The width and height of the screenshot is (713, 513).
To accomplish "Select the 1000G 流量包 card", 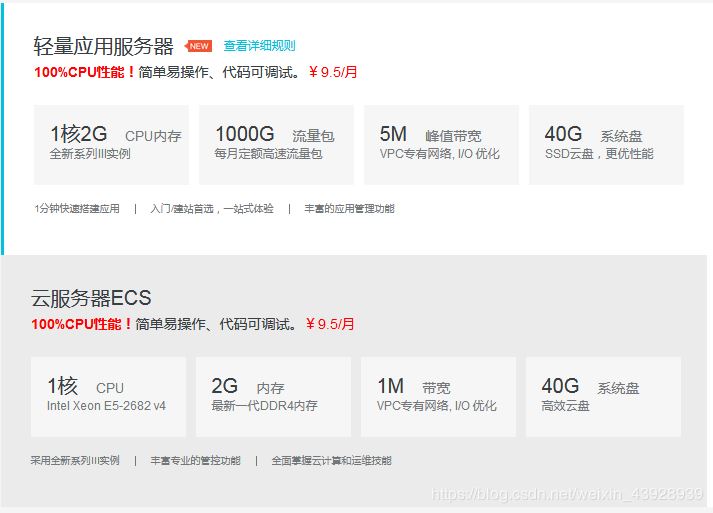I will [276, 145].
